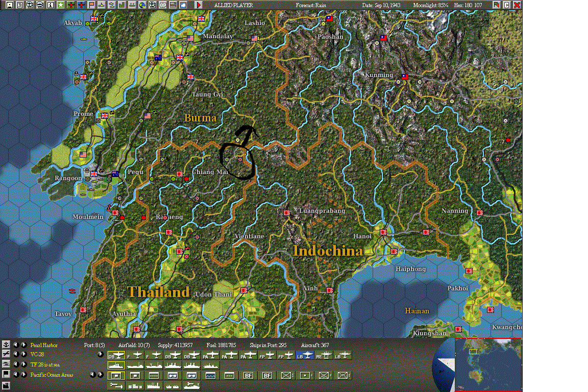Select the red plane on blue background icon
Screen dimensions: 588x392
pos(81,5)
